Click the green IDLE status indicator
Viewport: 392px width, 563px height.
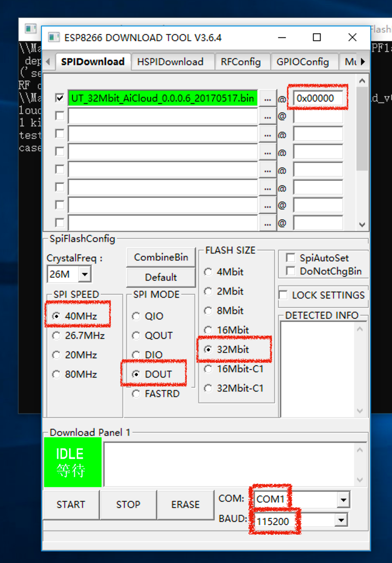[73, 462]
